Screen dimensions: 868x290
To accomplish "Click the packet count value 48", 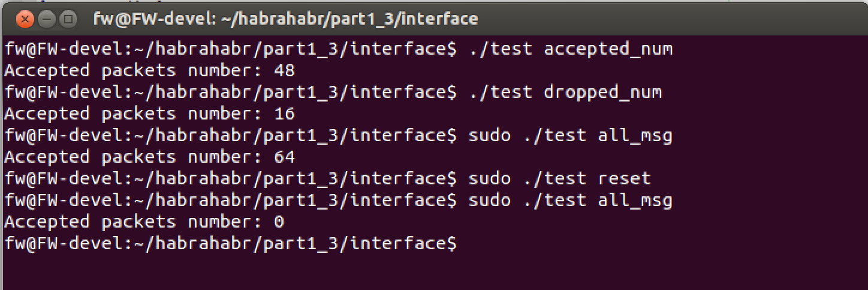I will pyautogui.click(x=284, y=71).
